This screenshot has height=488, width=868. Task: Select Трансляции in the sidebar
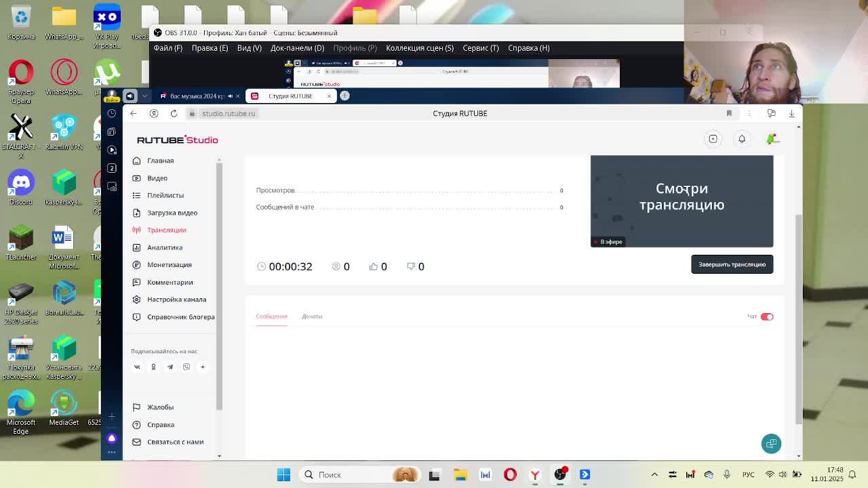coord(167,230)
